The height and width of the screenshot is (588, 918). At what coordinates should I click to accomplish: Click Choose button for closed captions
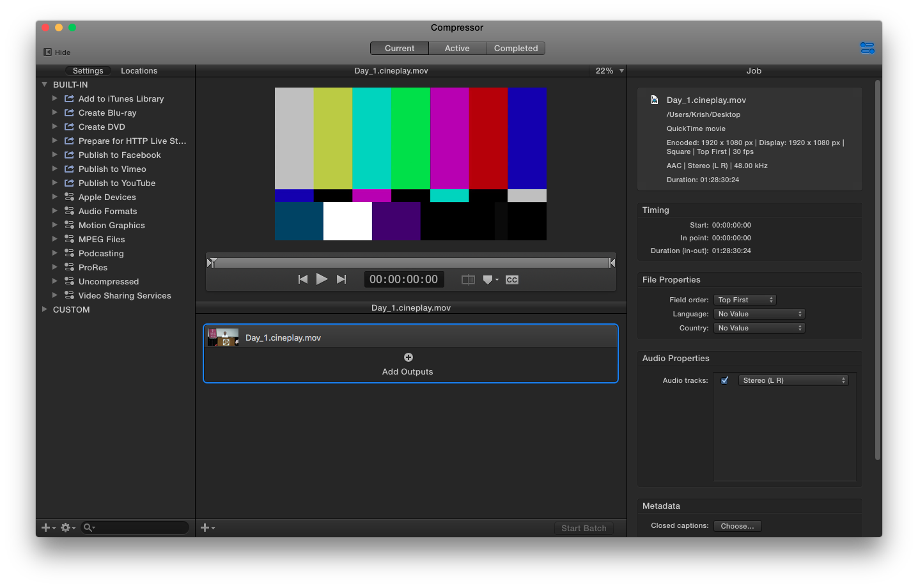(737, 526)
